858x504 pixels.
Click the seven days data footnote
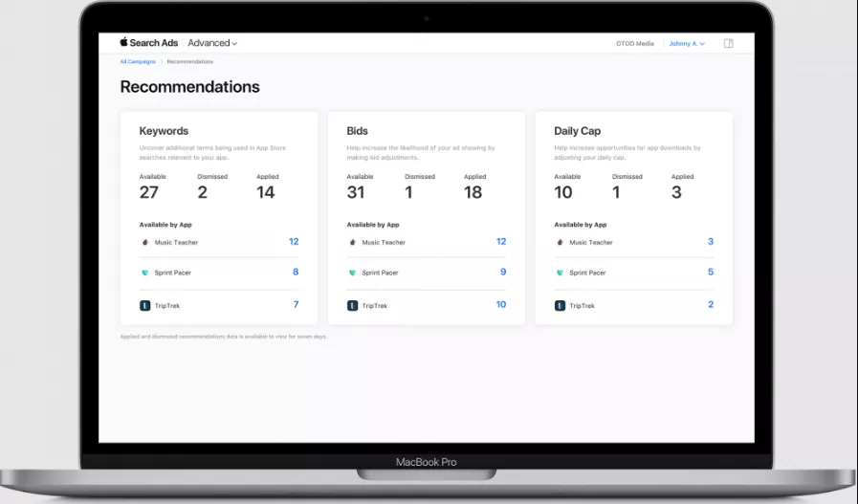point(223,337)
